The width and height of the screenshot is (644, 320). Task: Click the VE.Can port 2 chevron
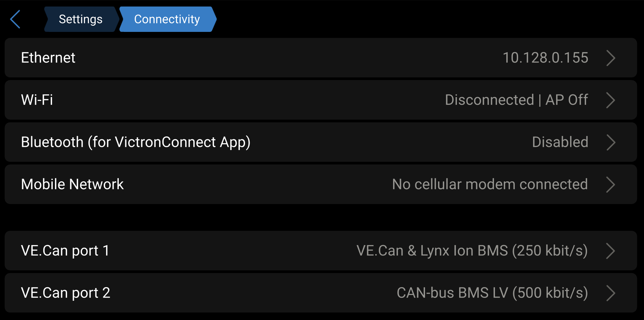click(x=610, y=293)
